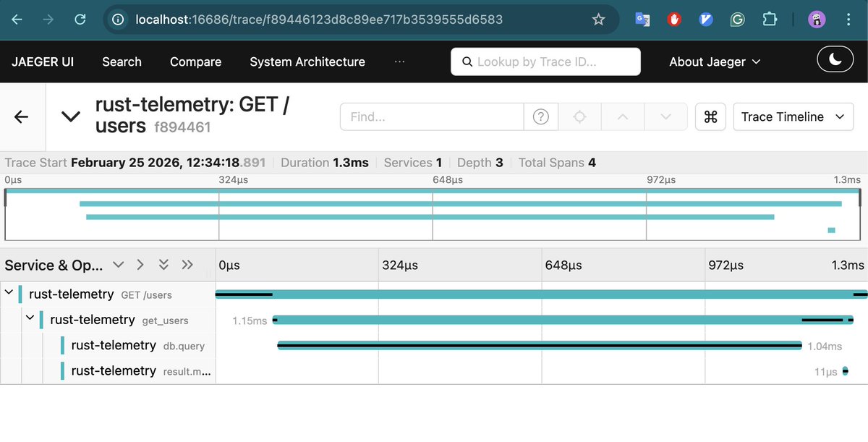Open Grammarly extension icon
Screen dimensions: 868x442
[738, 20]
